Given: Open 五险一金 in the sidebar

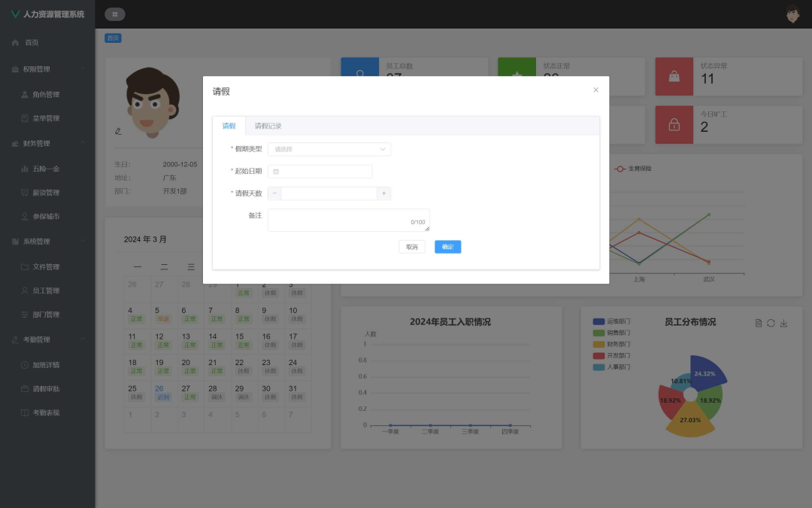Looking at the screenshot, I should pos(46,169).
